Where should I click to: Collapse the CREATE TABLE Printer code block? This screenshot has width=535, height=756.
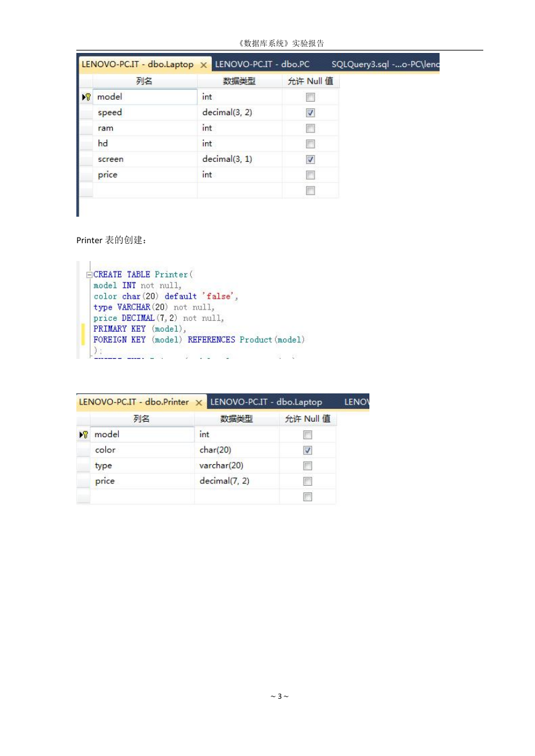89,275
